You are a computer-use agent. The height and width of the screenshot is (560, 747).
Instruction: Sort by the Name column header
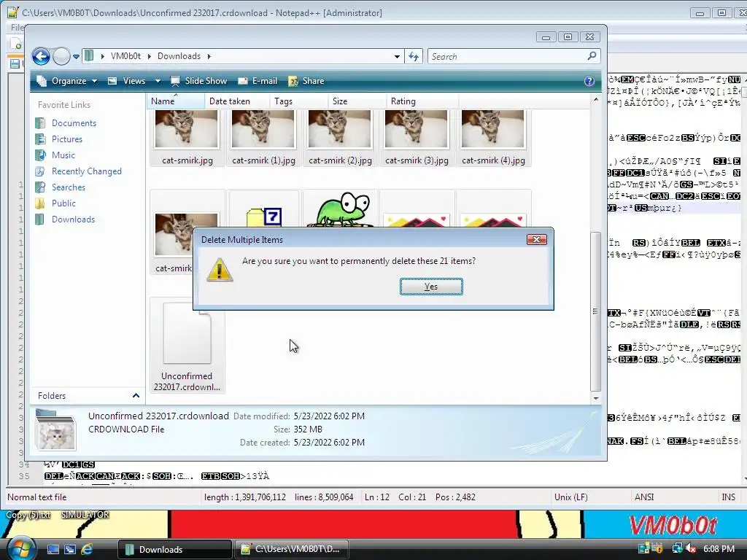tap(175, 101)
